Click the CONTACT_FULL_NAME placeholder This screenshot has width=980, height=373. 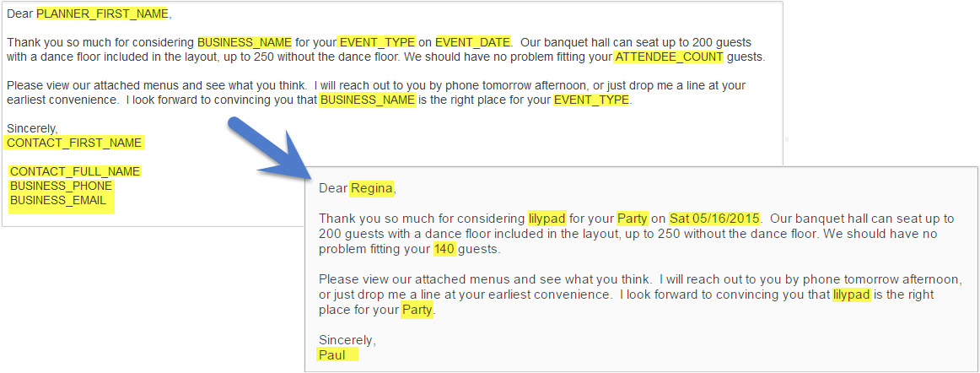75,171
